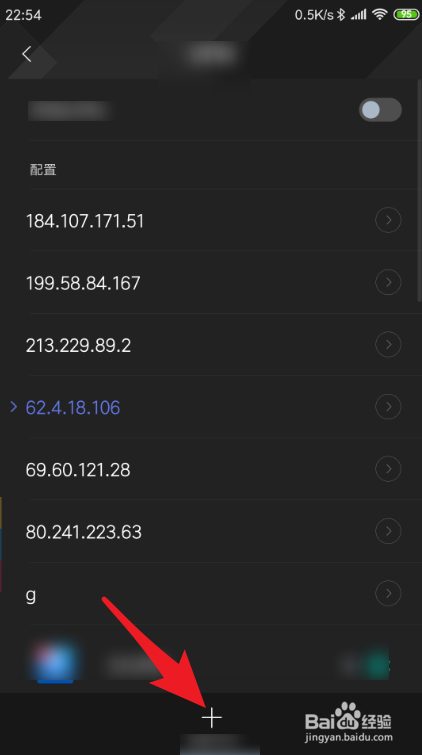
Task: Tap the plus icon to add configuration
Action: [211, 718]
